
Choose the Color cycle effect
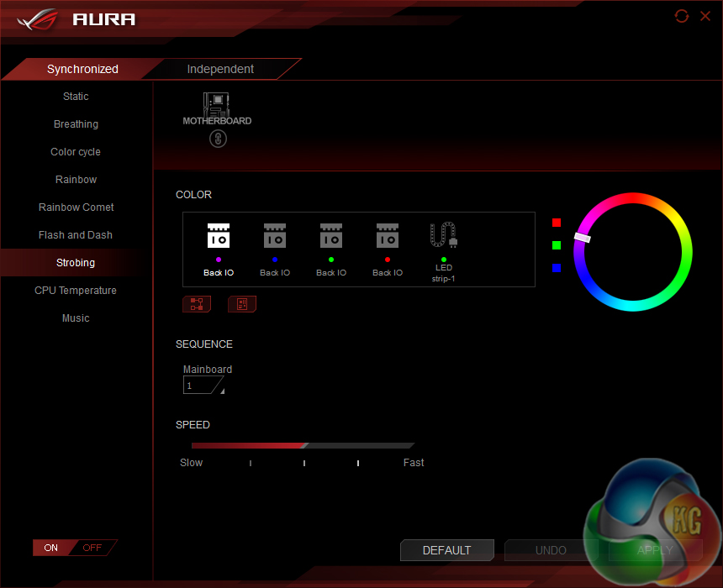[x=76, y=151]
